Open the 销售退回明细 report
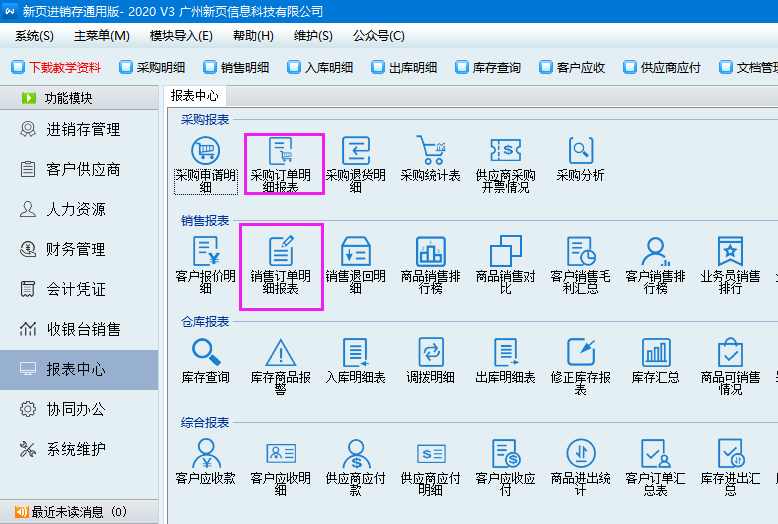The width and height of the screenshot is (778, 524). 356,265
